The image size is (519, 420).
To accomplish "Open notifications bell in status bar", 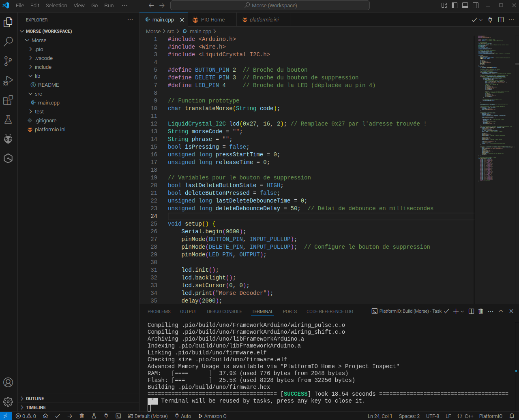I will coord(512,416).
